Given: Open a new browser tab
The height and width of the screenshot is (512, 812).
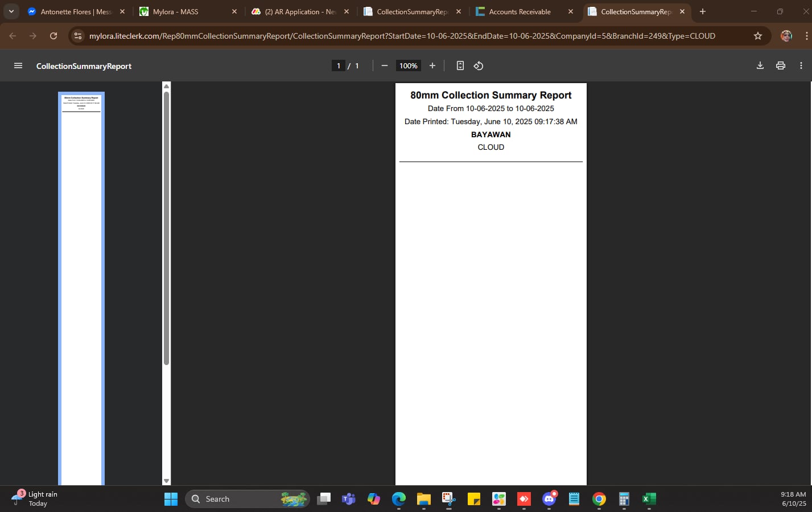Looking at the screenshot, I should click(x=703, y=11).
